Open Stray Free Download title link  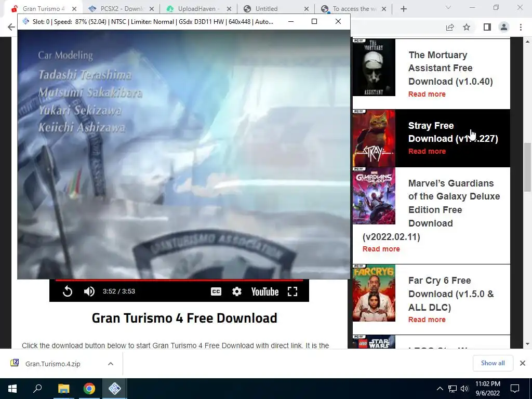pos(453,132)
